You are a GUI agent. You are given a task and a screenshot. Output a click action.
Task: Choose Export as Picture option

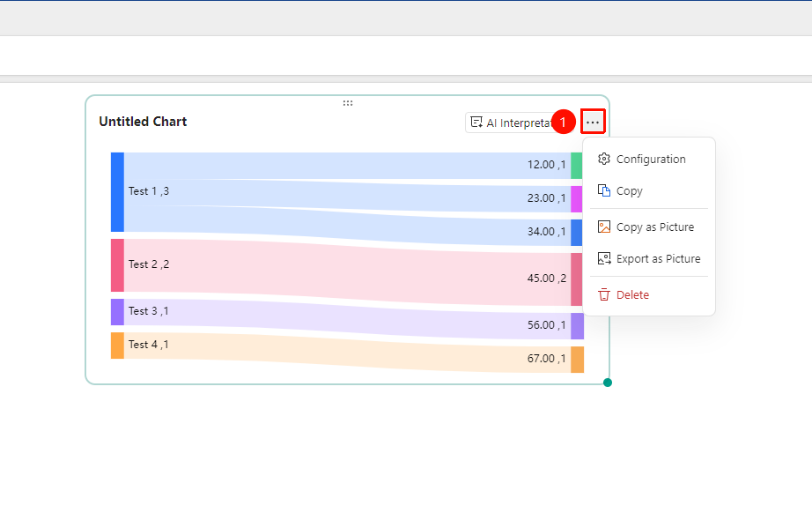coord(648,258)
